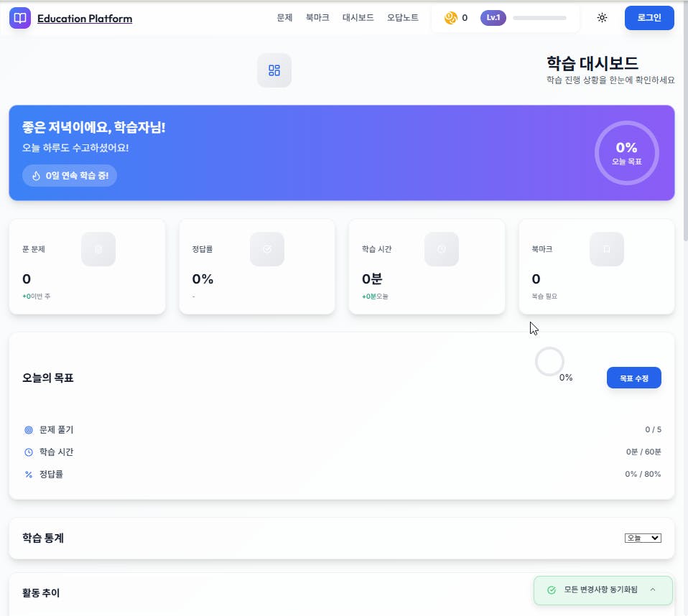
Task: Click the percent icon next to 정답률 goal
Action: (x=29, y=475)
